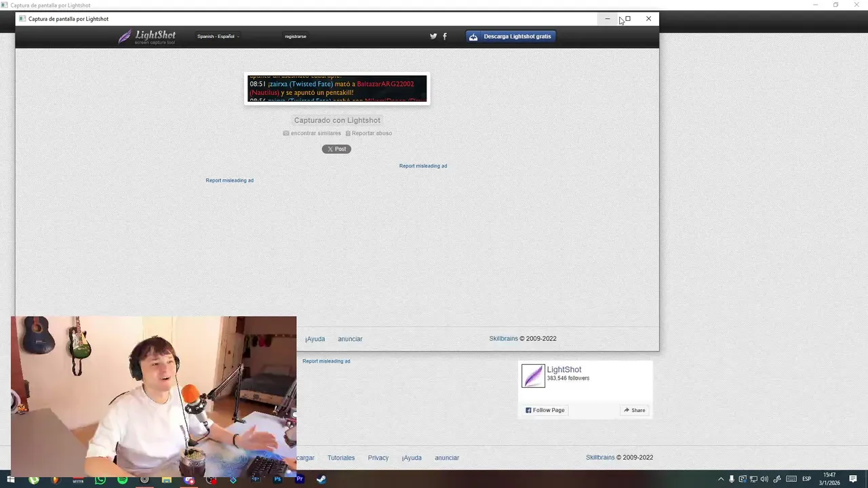Minimize the front Lightshot window
The image size is (868, 488).
pyautogui.click(x=608, y=19)
